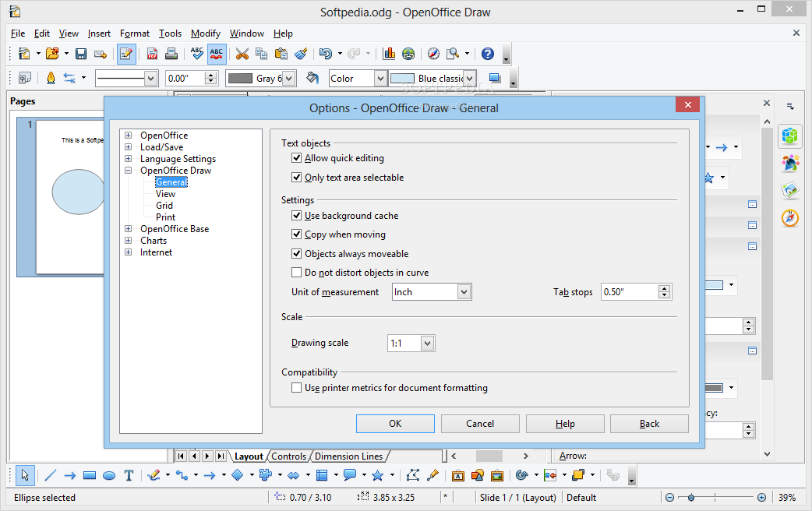Click the Document as E-mail icon
This screenshot has height=511, width=812.
click(101, 54)
